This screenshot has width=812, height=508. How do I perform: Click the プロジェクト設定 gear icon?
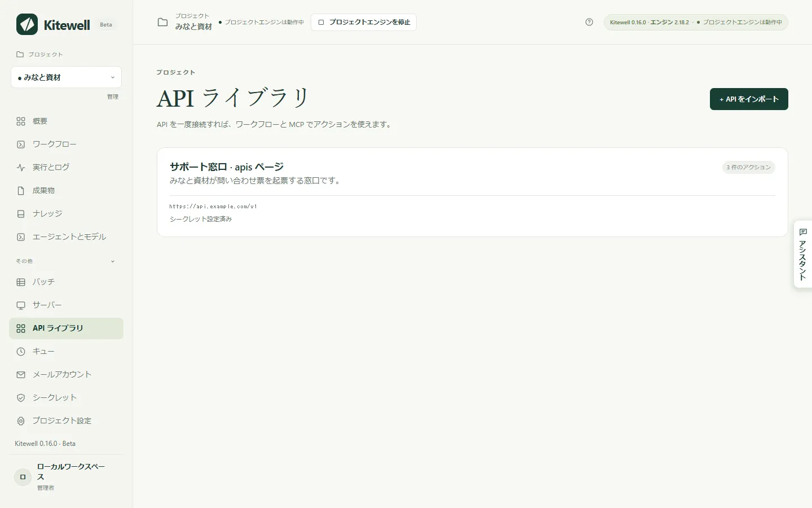point(21,421)
